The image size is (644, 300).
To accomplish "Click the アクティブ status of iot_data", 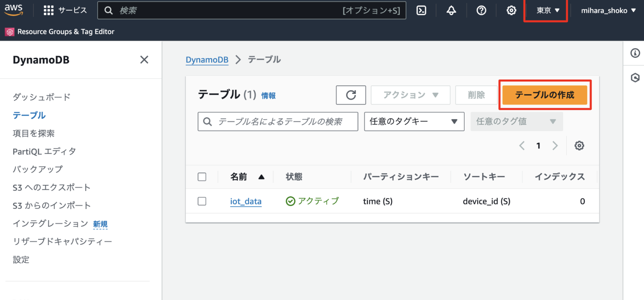I will [313, 201].
